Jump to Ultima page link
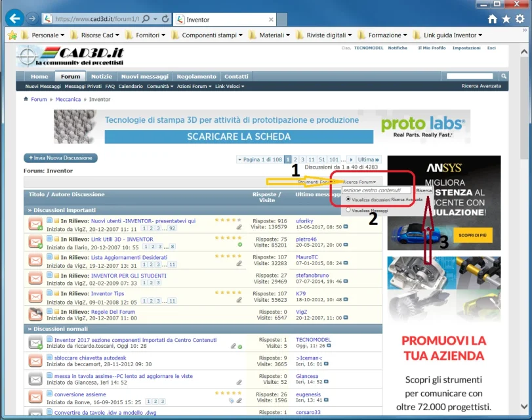The height and width of the screenshot is (420, 532). point(368,159)
